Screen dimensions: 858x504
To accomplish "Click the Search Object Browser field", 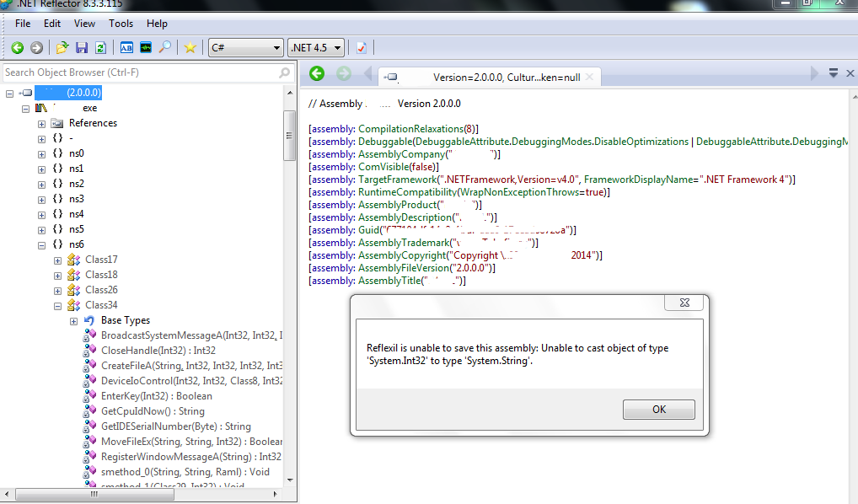I will click(139, 72).
